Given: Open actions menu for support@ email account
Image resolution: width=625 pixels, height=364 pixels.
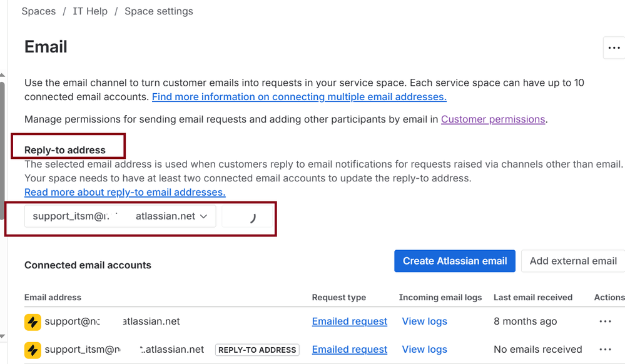Looking at the screenshot, I should click(605, 321).
